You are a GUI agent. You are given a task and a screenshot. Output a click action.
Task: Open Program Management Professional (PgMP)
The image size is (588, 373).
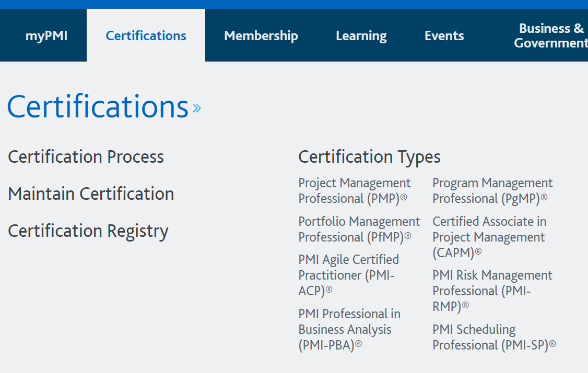click(492, 190)
